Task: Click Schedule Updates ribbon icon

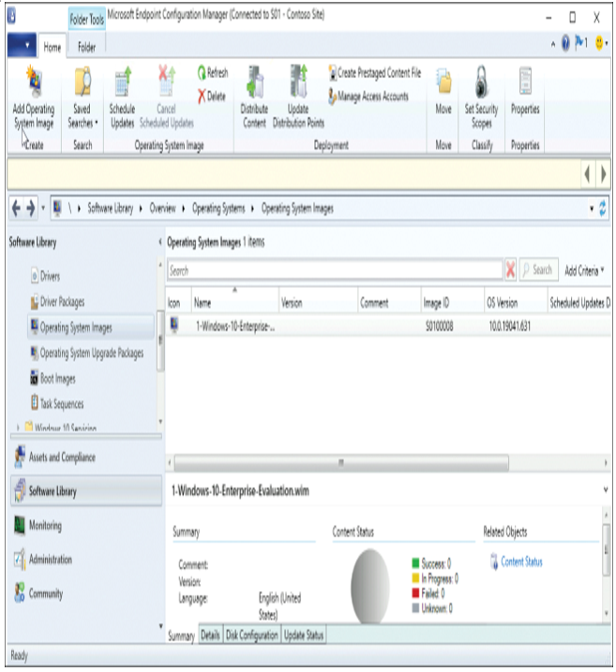Action: (x=122, y=81)
